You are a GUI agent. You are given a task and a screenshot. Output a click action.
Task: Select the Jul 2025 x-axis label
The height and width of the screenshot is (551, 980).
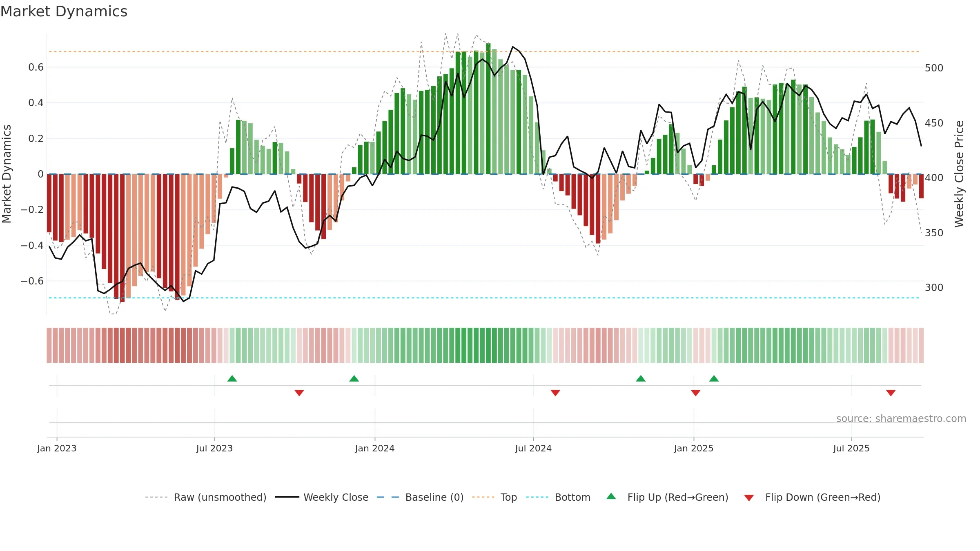[x=851, y=448]
